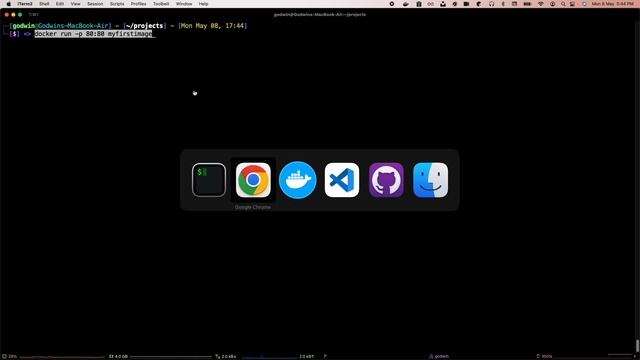Open the Toolbelt menu

point(161,4)
